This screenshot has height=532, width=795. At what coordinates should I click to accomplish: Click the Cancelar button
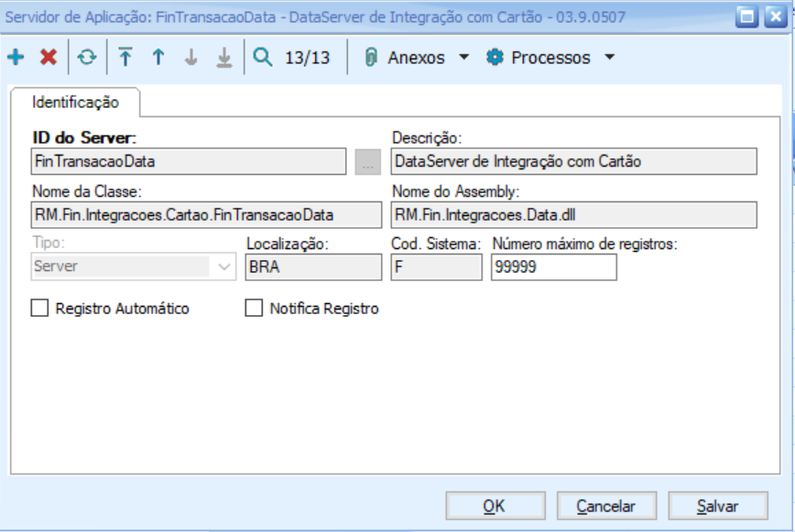point(606,505)
